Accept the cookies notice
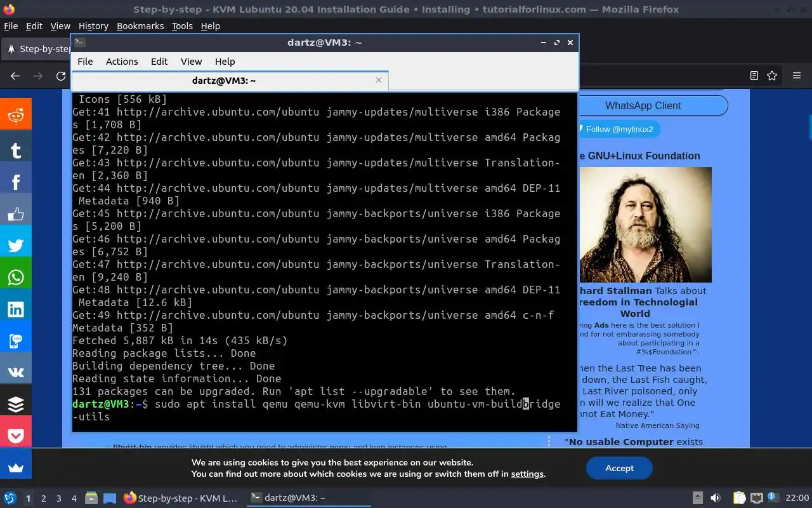Screen dimensions: 812x508 tap(619, 468)
